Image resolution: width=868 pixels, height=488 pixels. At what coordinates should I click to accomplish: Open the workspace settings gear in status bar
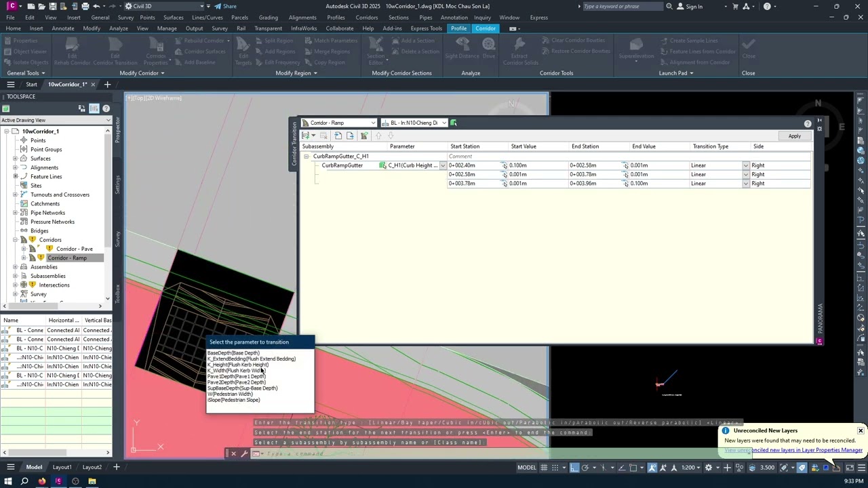[709, 467]
